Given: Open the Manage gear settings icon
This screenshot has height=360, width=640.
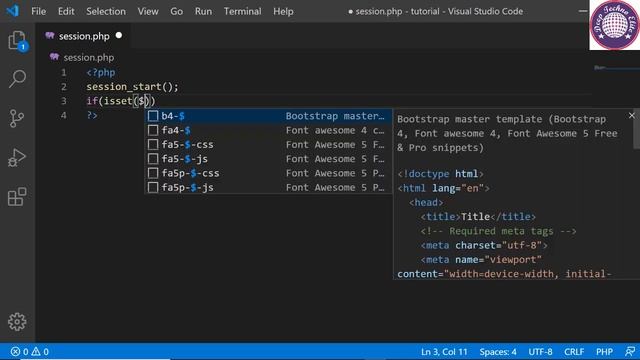Looking at the screenshot, I should point(17,322).
